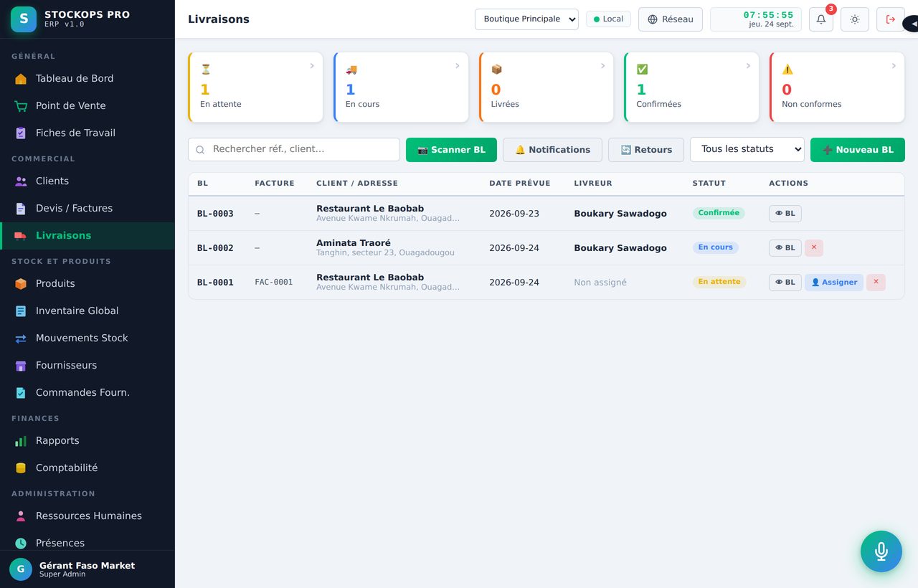Open Devis / Factures page
918x588 pixels.
coord(87,209)
